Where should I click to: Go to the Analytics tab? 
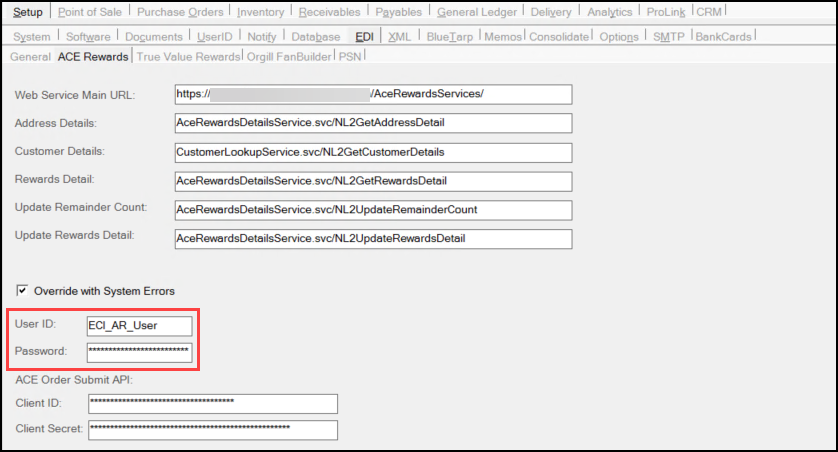pyautogui.click(x=609, y=12)
